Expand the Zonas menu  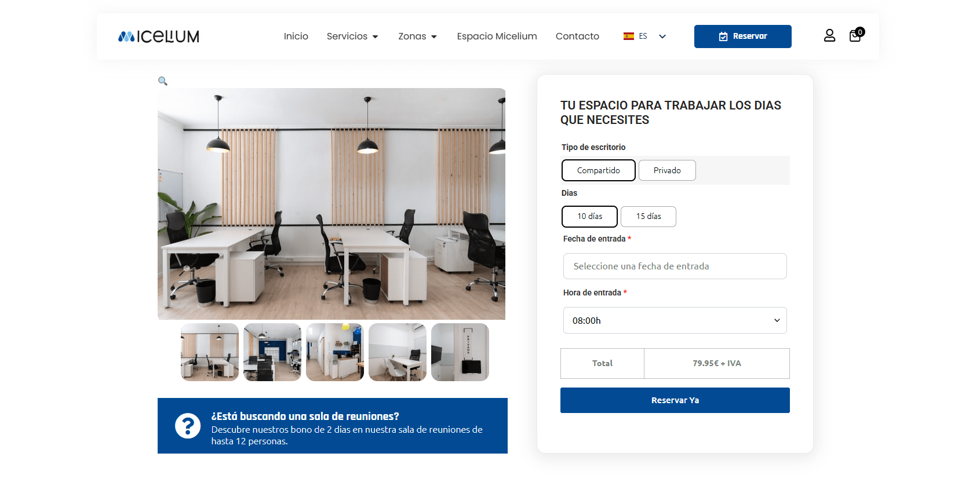[417, 36]
